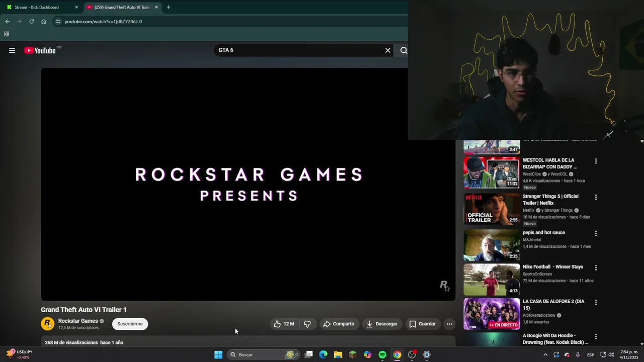Dislike the GTA VI trailer video

click(307, 324)
